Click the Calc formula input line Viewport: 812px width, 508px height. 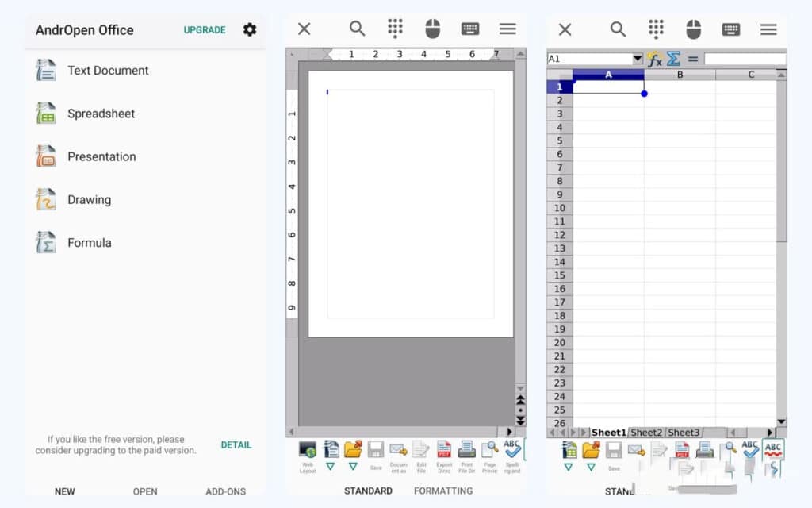coord(745,59)
